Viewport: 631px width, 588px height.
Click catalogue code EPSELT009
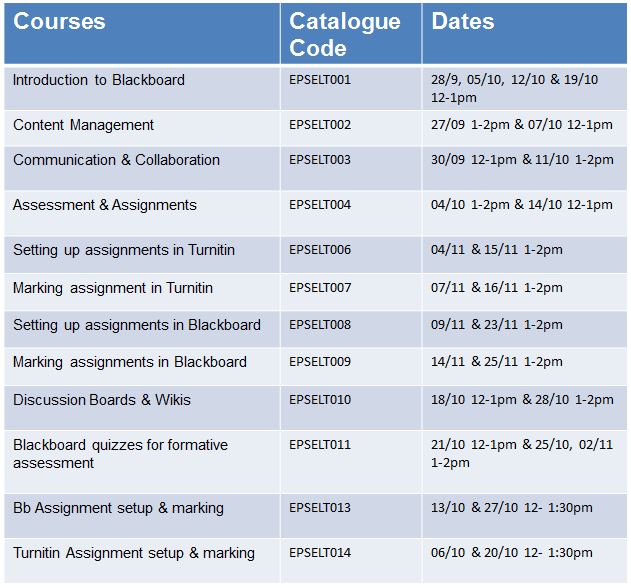pyautogui.click(x=320, y=362)
